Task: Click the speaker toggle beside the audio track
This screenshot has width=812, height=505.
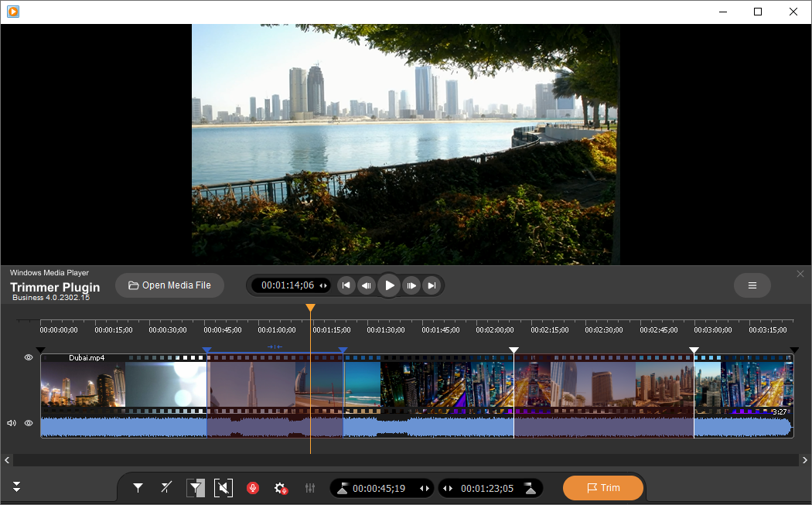Action: point(11,423)
